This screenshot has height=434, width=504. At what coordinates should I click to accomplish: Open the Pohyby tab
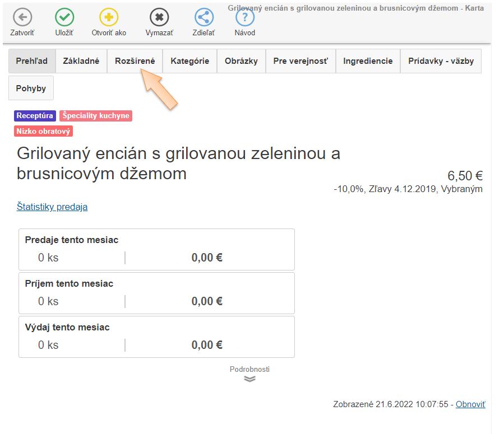point(31,88)
